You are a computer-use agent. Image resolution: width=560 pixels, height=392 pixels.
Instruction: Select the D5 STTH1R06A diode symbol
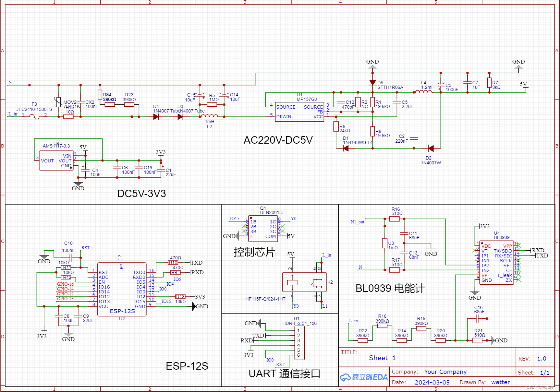[x=372, y=83]
